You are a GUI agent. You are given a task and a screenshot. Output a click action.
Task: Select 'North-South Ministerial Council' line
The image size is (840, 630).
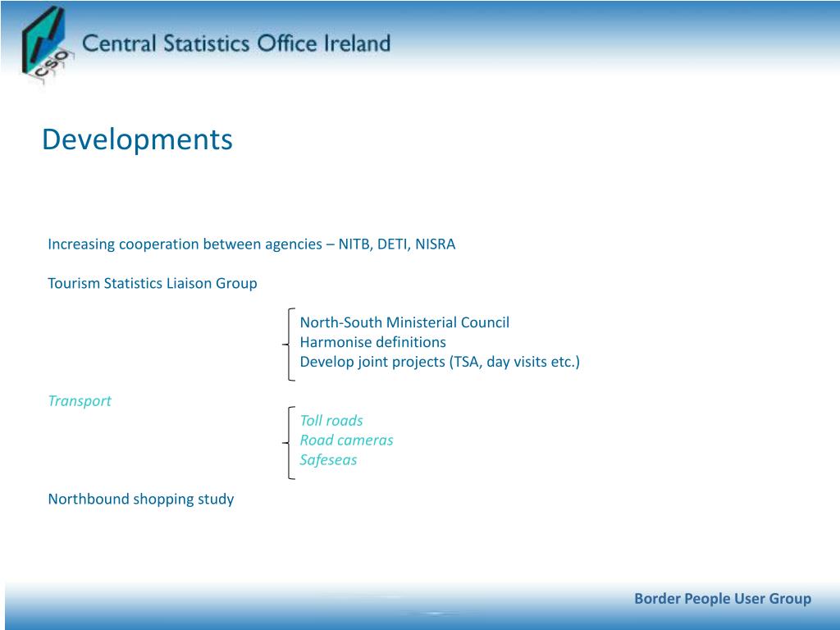pos(404,322)
